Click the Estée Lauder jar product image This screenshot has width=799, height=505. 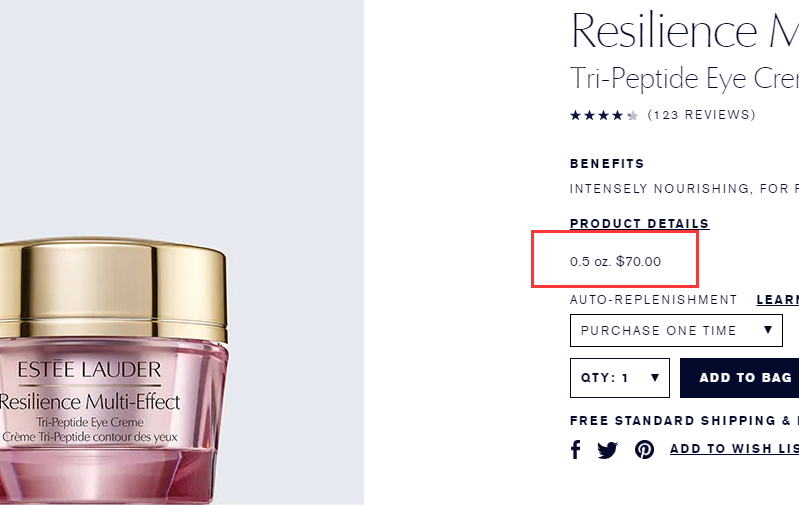pyautogui.click(x=113, y=370)
